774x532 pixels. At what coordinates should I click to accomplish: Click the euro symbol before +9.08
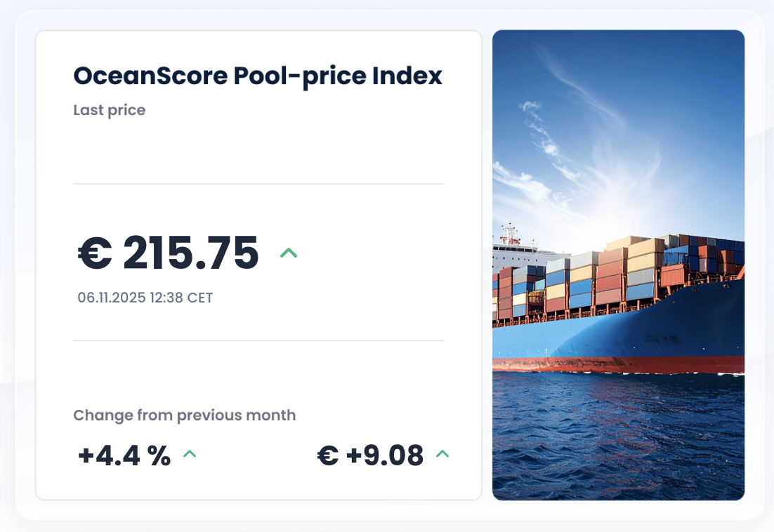[x=328, y=455]
